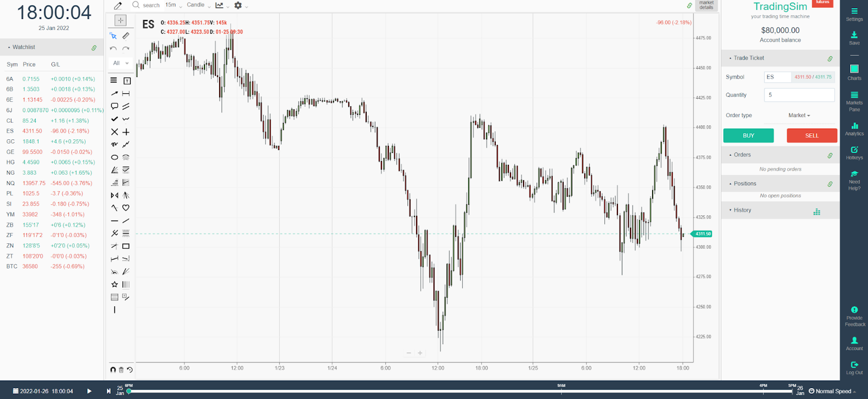Image resolution: width=868 pixels, height=399 pixels.
Task: Open Markets Pane from the sidebar
Action: pyautogui.click(x=854, y=102)
